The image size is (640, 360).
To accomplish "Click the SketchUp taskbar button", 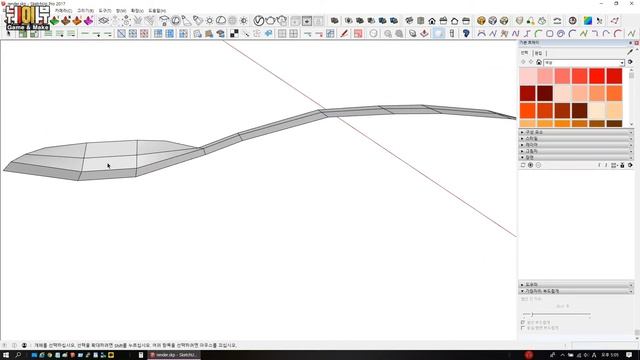I will tap(173, 355).
